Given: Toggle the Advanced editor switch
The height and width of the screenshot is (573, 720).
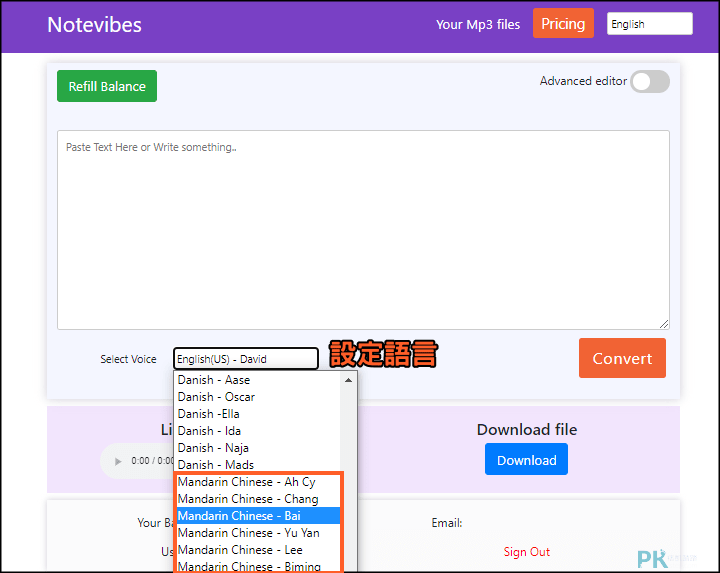Looking at the screenshot, I should pyautogui.click(x=650, y=82).
